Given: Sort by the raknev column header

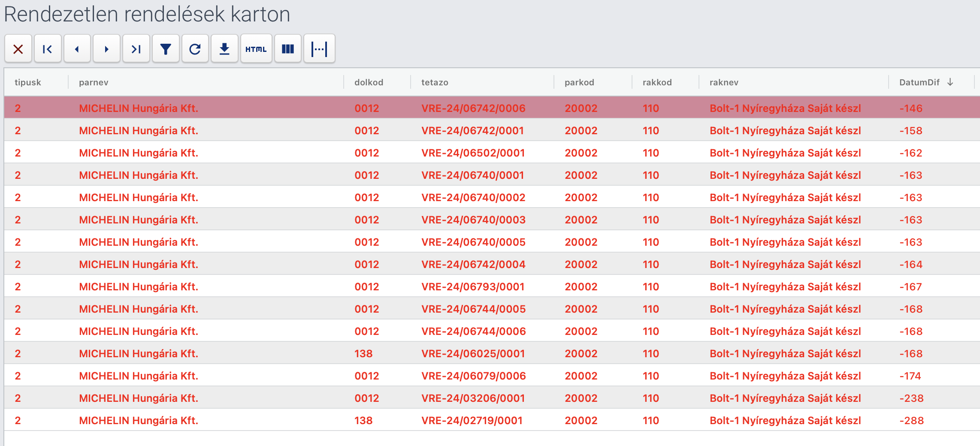Looking at the screenshot, I should pyautogui.click(x=724, y=82).
